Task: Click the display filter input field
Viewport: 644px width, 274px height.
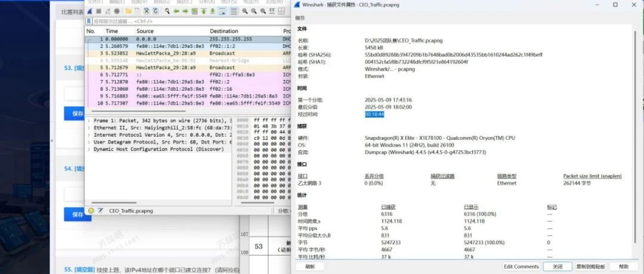Action: (x=191, y=21)
